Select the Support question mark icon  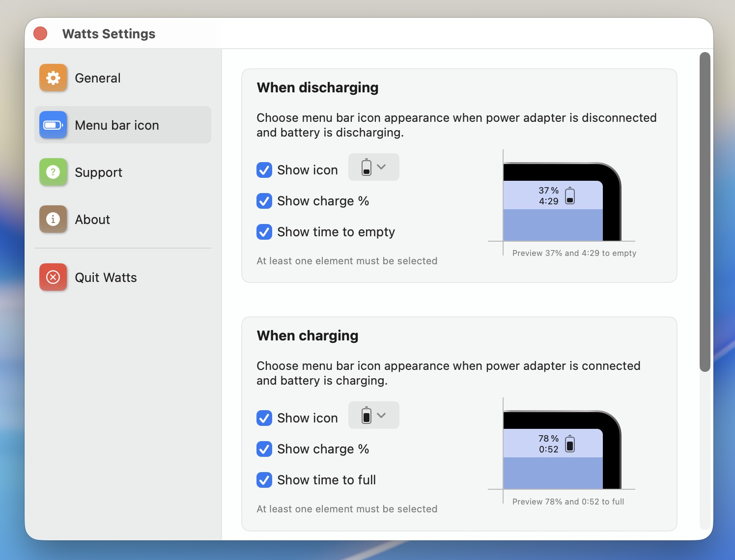[x=53, y=172]
